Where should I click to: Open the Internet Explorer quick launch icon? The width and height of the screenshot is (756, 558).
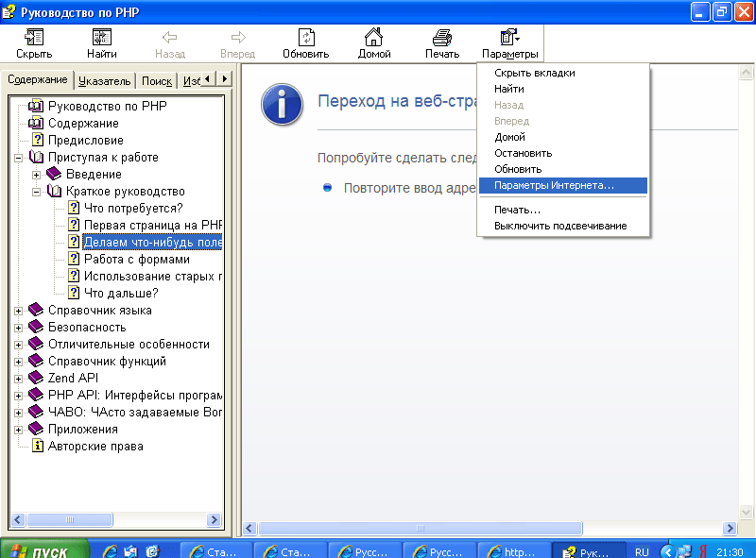[x=111, y=551]
